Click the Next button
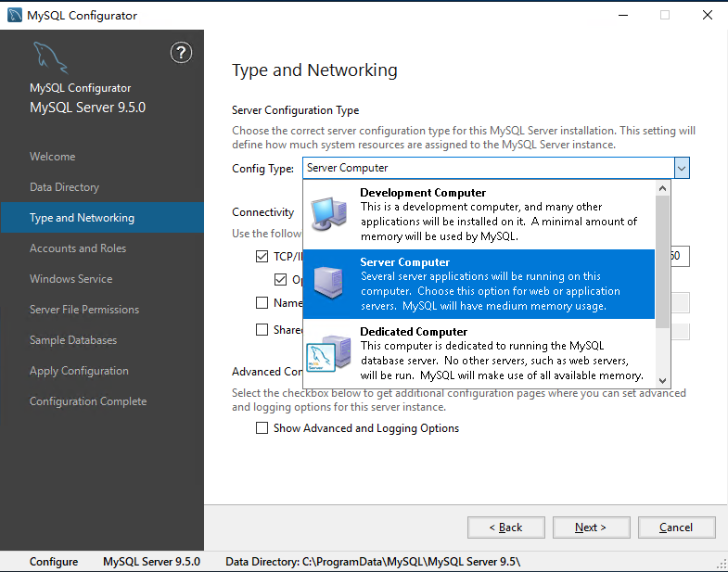 [591, 528]
